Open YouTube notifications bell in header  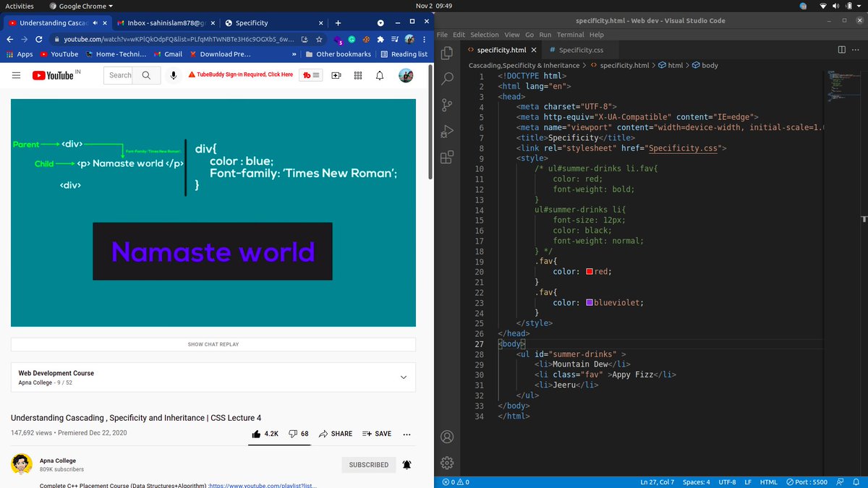(380, 75)
